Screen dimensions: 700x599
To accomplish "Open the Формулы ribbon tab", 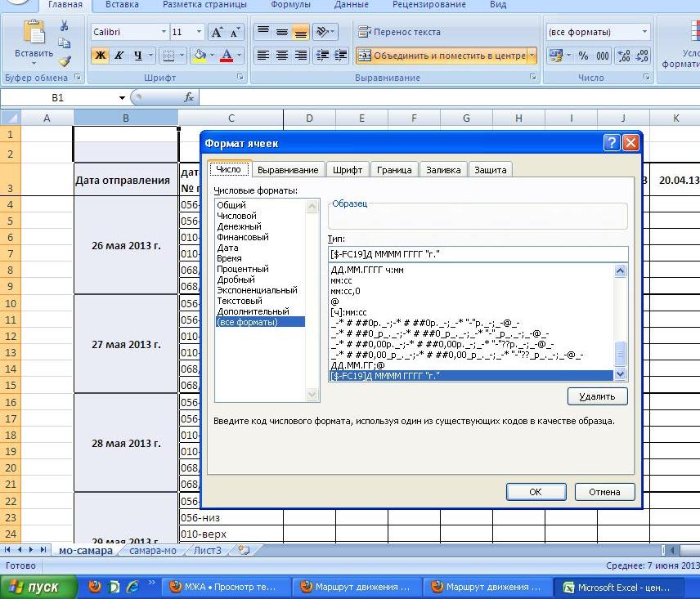I will 289,5.
